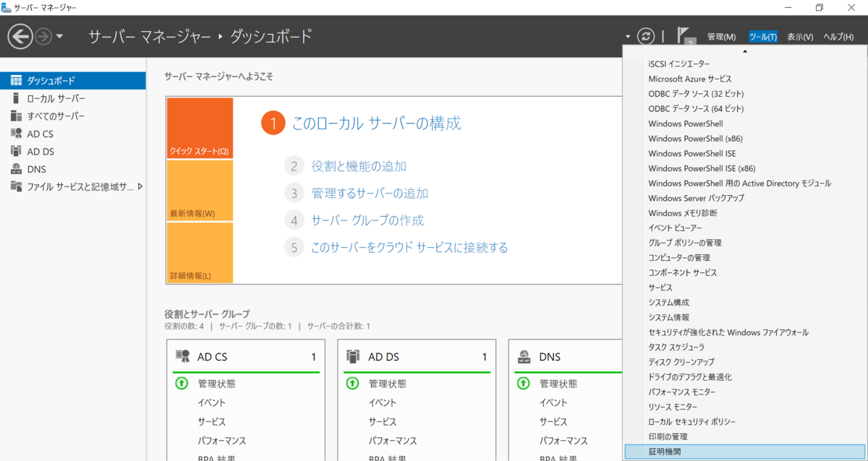Open 管理状態 in the AD DS tile
This screenshot has width=868, height=461.
(387, 384)
